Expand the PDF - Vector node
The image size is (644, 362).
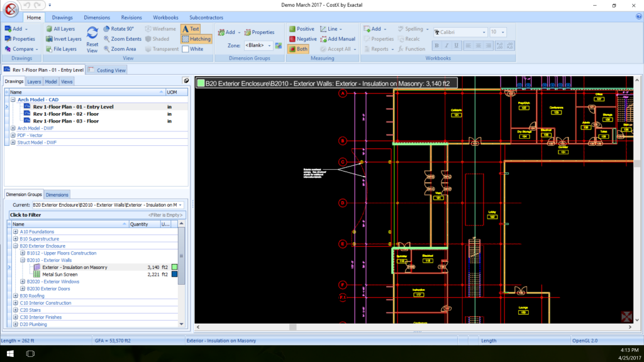[x=13, y=135]
